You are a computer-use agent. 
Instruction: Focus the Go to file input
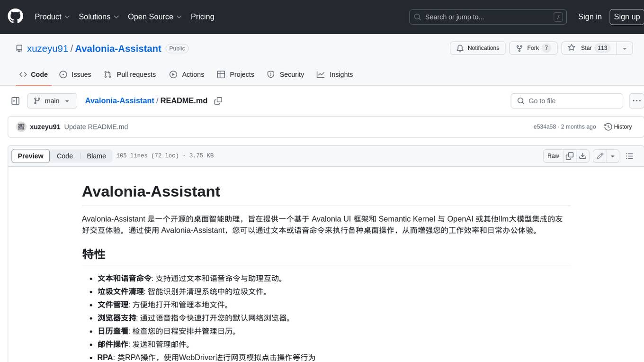pyautogui.click(x=567, y=101)
